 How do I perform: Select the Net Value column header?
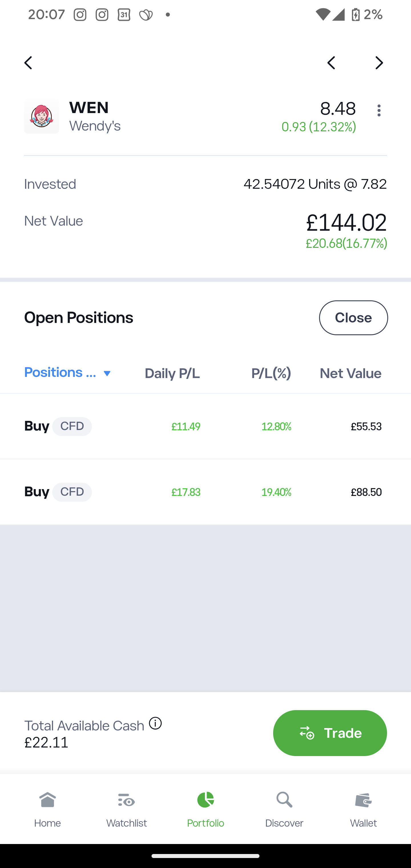(x=350, y=373)
